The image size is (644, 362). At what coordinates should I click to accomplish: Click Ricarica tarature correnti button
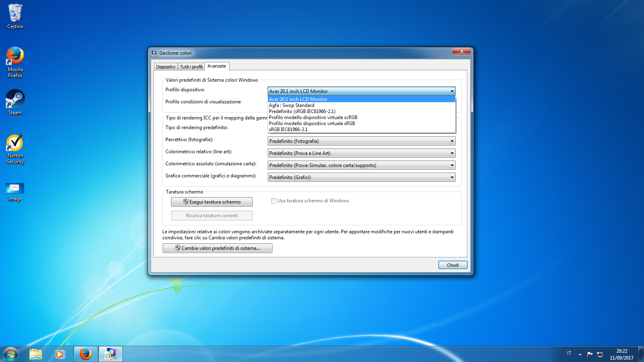coord(212,216)
